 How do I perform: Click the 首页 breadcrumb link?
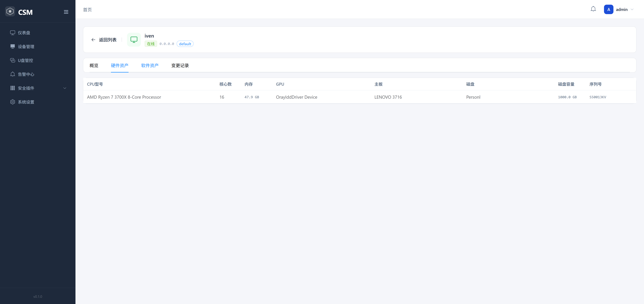click(87, 10)
